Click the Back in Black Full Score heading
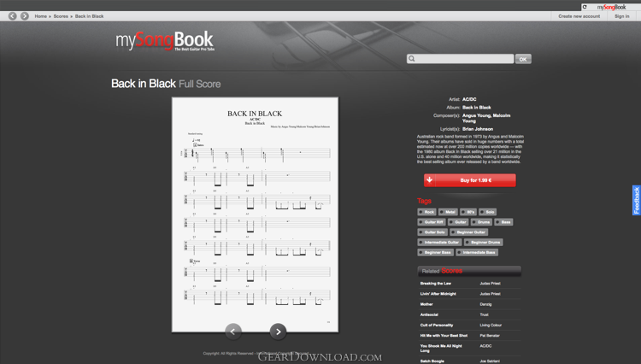Image resolution: width=641 pixels, height=364 pixels. point(166,84)
